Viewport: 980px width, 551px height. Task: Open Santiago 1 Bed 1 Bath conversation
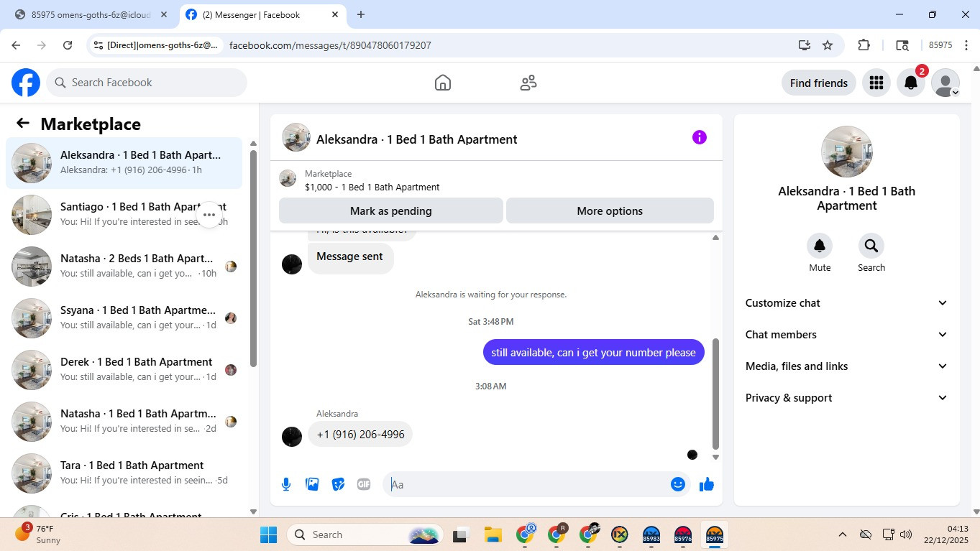(124, 215)
